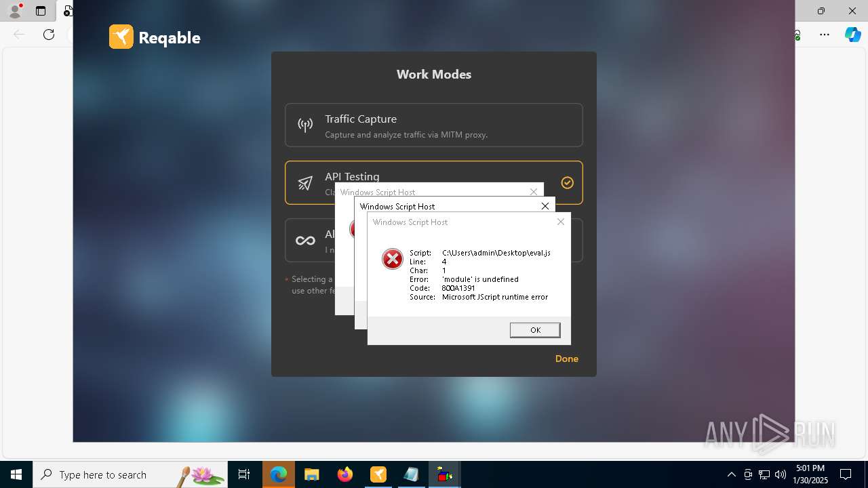This screenshot has width=868, height=488.
Task: Open File Explorer from the taskbar
Action: pyautogui.click(x=311, y=474)
